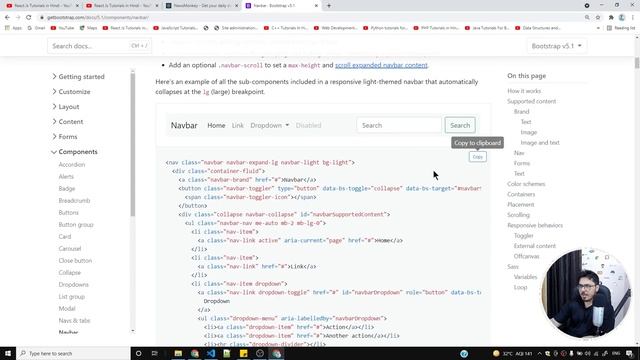Click the page vertical scrollbar thumb
Image resolution: width=640 pixels, height=360 pixels.
[x=637, y=63]
